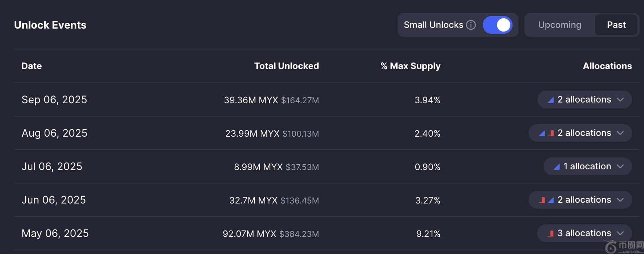Expand the Jul 06, 2025 allocation chevron
The image size is (644, 254).
pyautogui.click(x=620, y=166)
